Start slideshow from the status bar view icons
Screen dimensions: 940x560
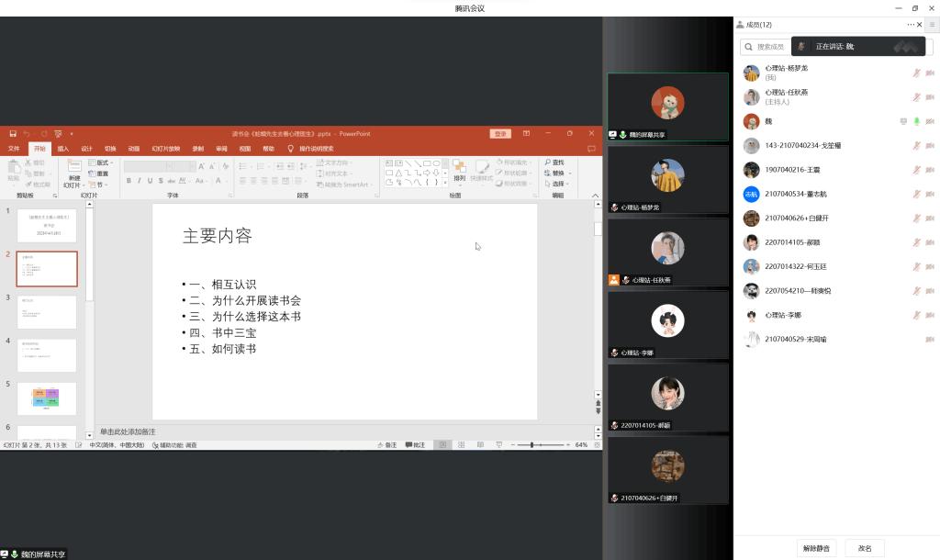tap(498, 444)
